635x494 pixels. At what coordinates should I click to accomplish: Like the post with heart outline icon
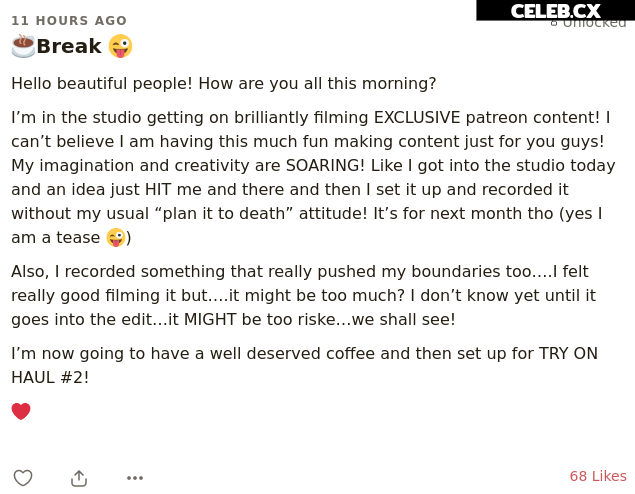(23, 478)
